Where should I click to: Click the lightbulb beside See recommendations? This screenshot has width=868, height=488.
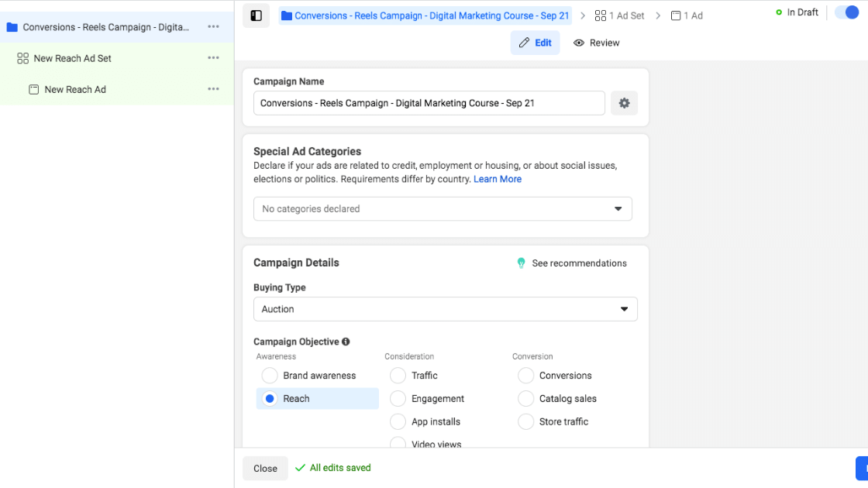[521, 263]
